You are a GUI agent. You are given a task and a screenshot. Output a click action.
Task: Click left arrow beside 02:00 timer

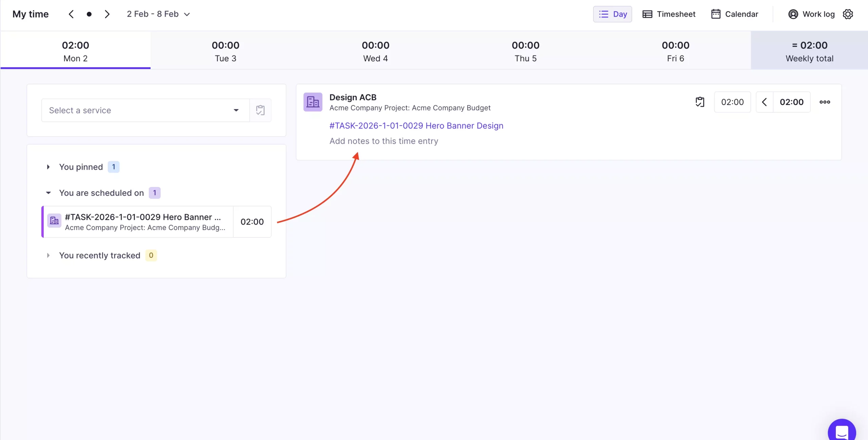click(x=764, y=102)
